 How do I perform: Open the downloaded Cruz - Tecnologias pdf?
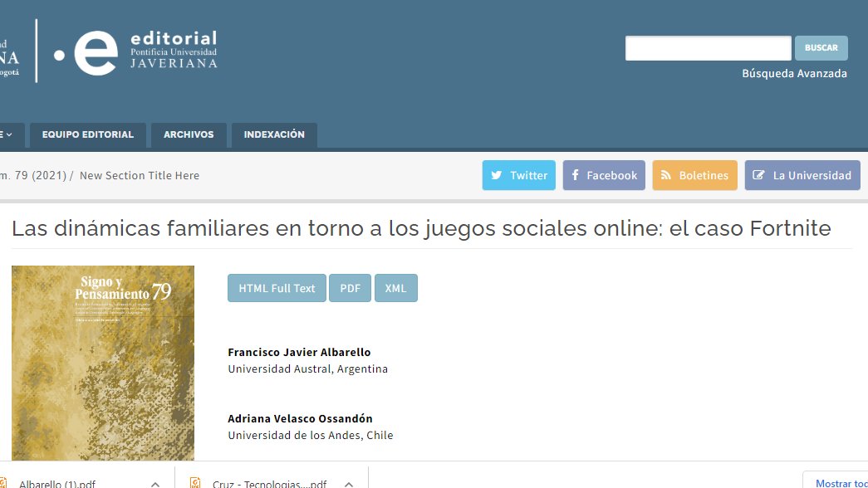270,484
